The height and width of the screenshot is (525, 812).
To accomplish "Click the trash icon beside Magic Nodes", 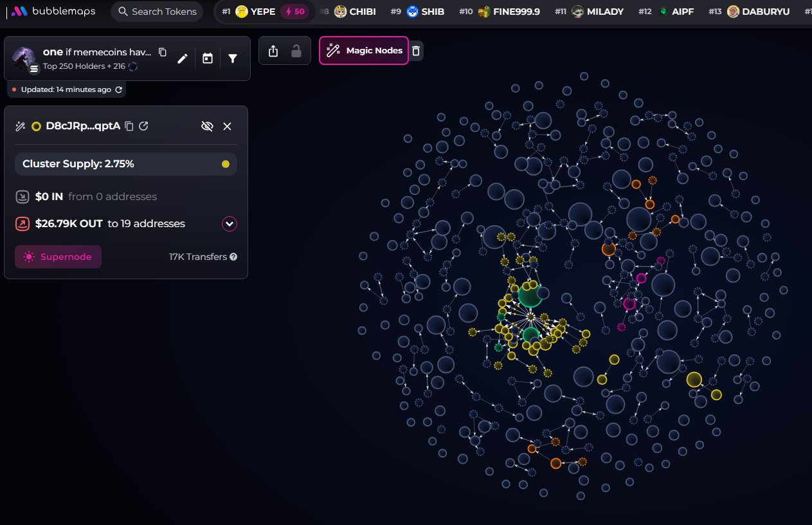I will [x=416, y=51].
